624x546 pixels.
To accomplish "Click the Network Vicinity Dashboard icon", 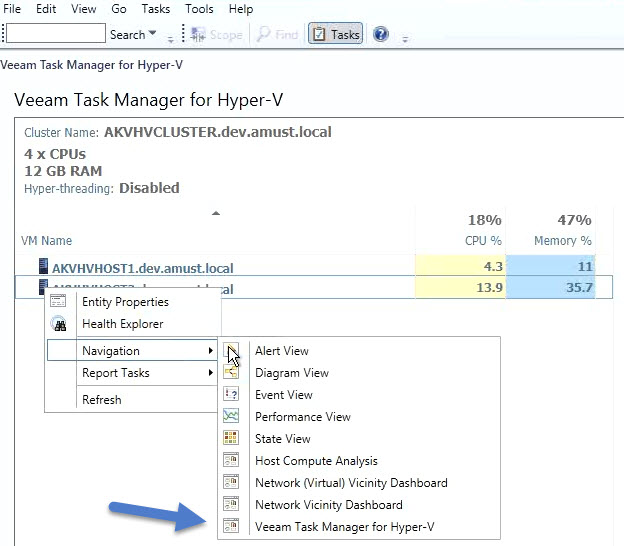I will point(231,504).
